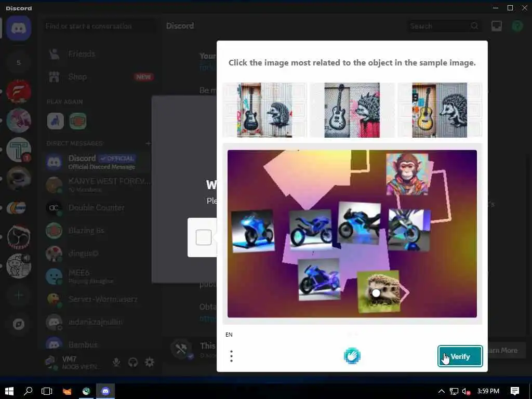Open Windows taskbar search
This screenshot has height=399, width=532.
(28, 391)
